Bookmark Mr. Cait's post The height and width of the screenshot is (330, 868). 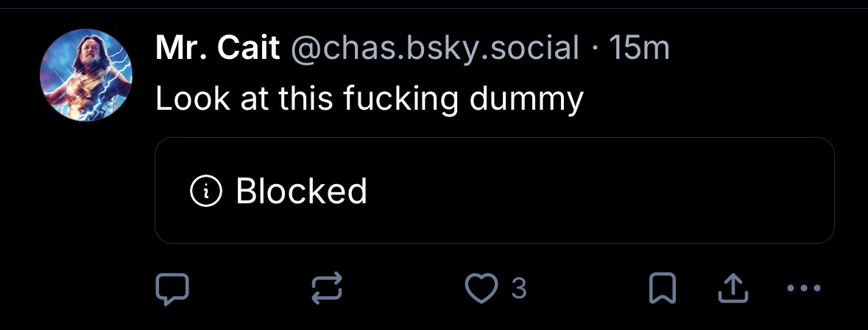[x=662, y=289]
